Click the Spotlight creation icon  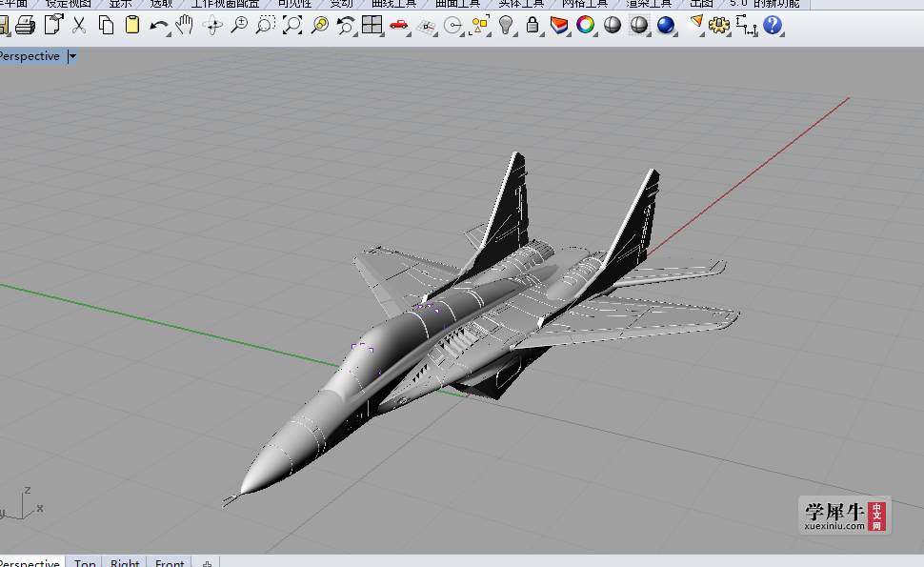(x=696, y=24)
